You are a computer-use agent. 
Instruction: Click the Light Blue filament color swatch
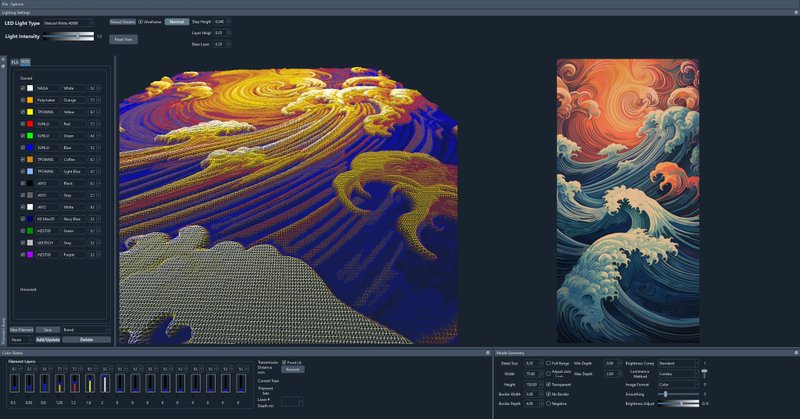30,171
